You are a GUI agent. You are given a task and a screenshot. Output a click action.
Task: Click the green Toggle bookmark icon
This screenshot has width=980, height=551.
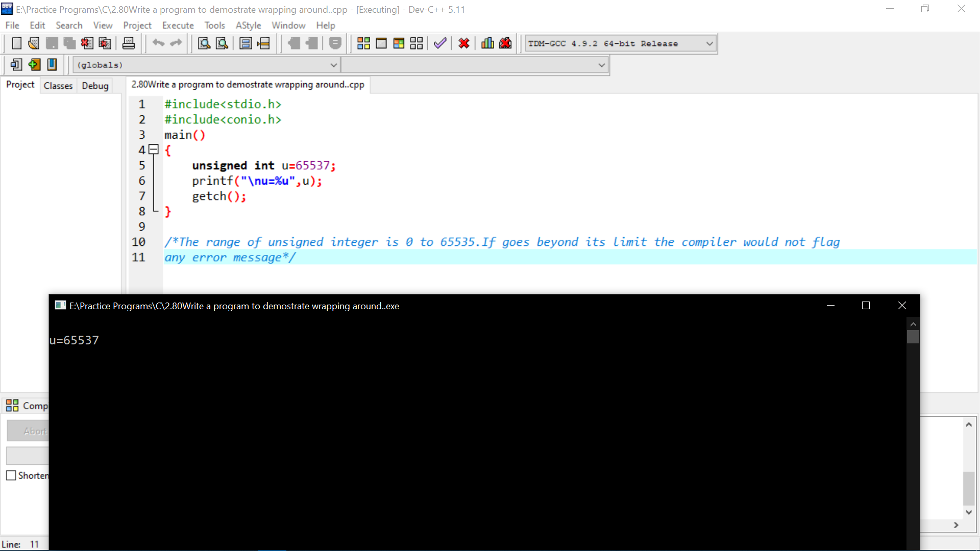[x=34, y=65]
